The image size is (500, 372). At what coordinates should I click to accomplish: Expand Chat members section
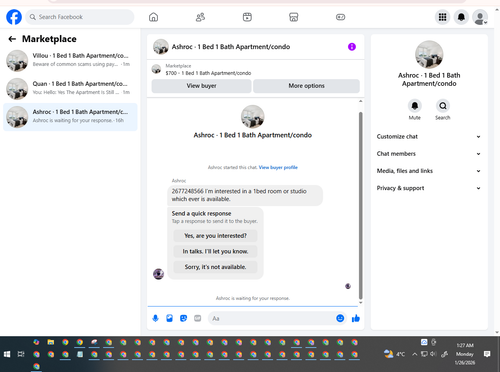(429, 154)
